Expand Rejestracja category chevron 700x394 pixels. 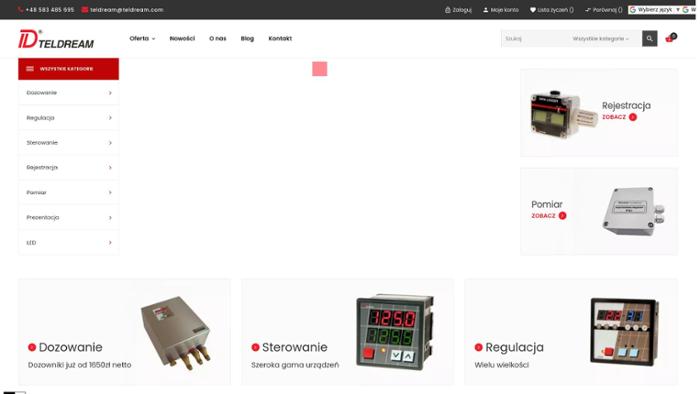pos(110,167)
